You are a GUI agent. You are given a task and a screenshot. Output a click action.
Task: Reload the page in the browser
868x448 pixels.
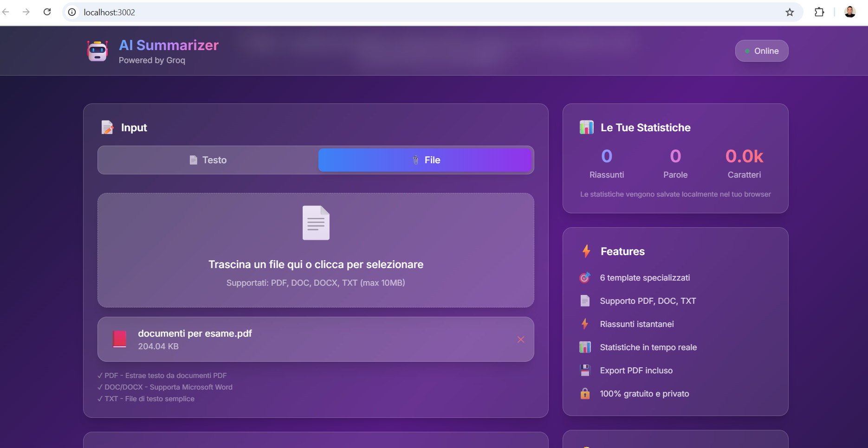click(x=47, y=12)
